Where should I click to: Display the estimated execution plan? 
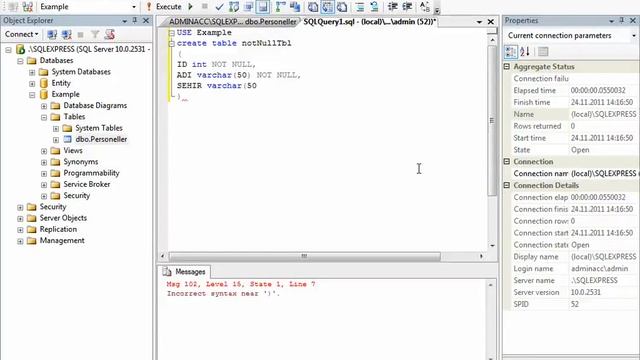point(234,7)
